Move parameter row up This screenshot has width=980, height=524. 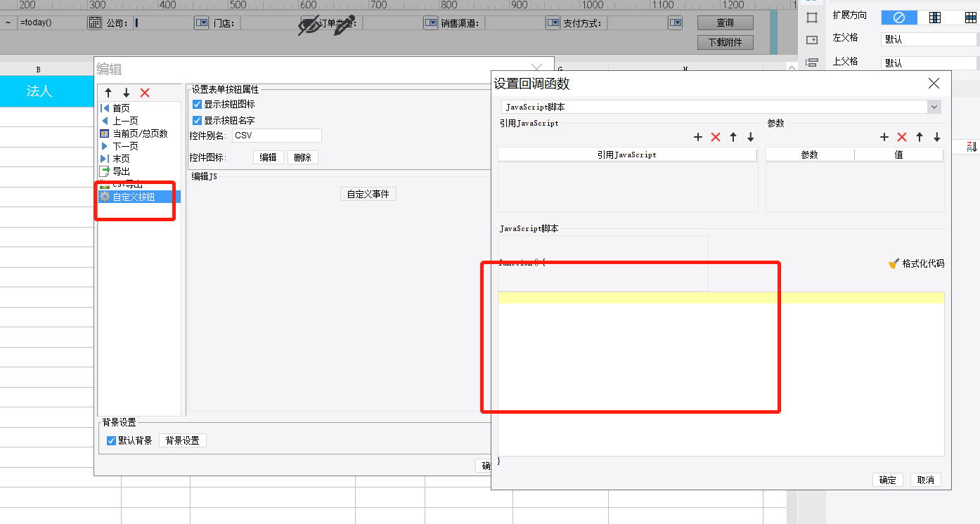(x=920, y=137)
